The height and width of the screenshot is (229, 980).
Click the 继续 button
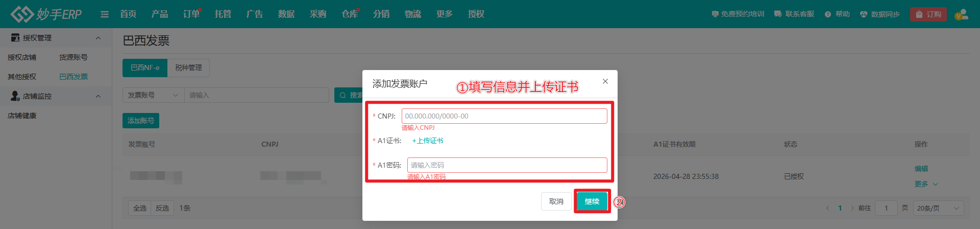592,201
